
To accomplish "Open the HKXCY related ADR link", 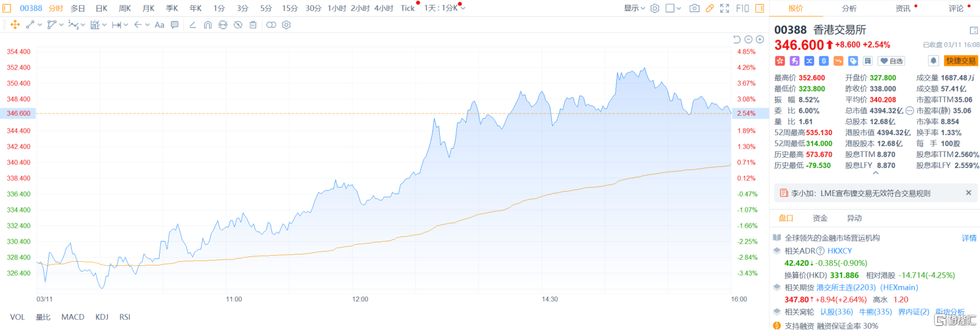I will (x=839, y=251).
